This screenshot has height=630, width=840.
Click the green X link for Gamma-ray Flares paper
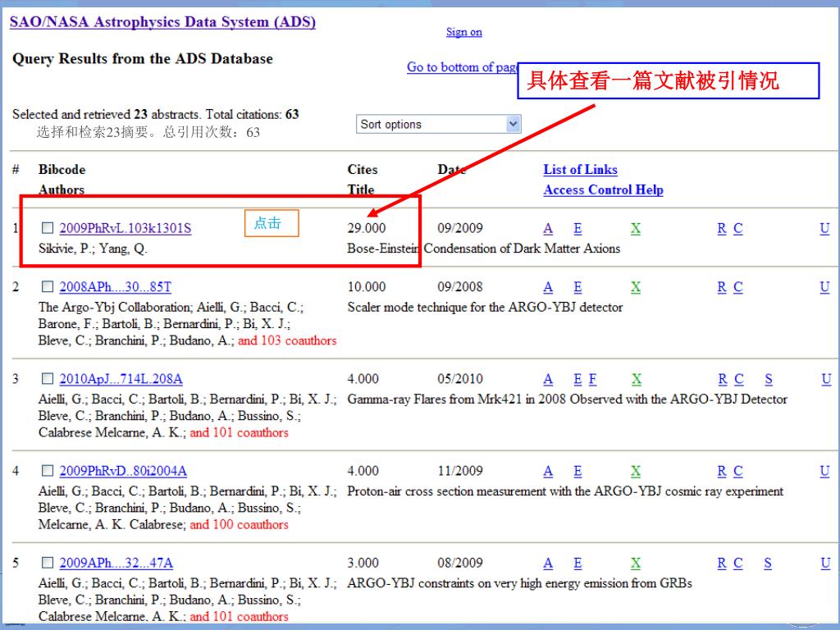(636, 379)
